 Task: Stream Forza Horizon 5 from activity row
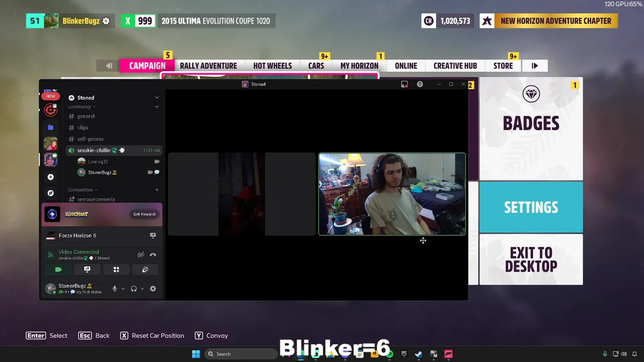coord(153,235)
